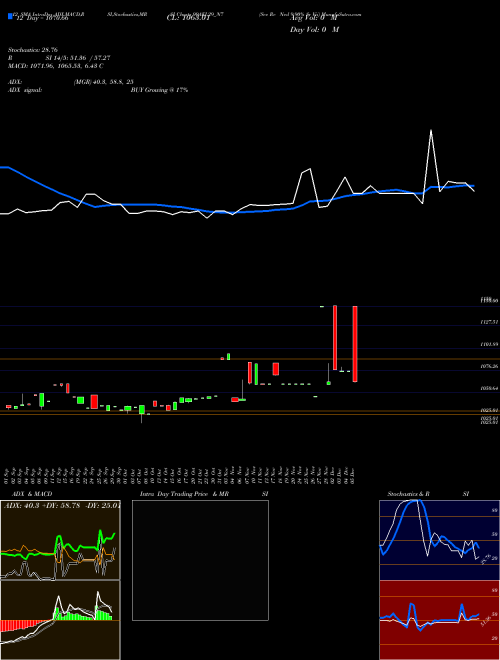Click the blue 12 Day SMA legend square

tap(10, 16)
